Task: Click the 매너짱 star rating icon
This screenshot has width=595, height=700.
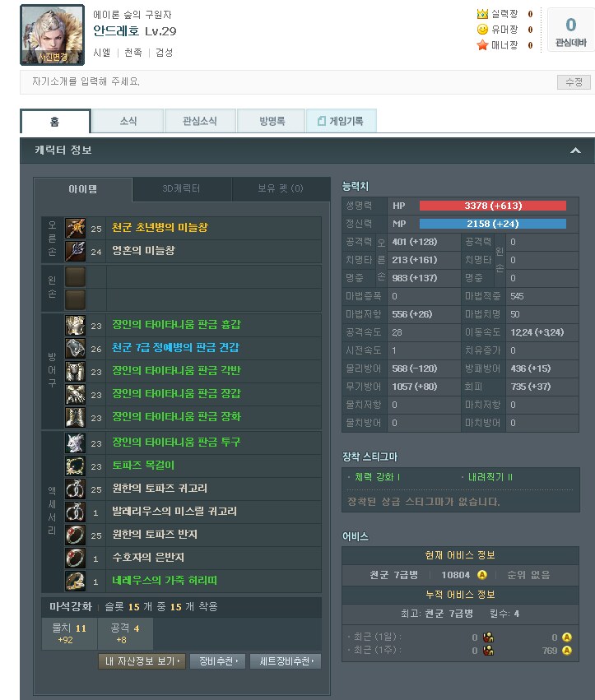Action: (482, 45)
